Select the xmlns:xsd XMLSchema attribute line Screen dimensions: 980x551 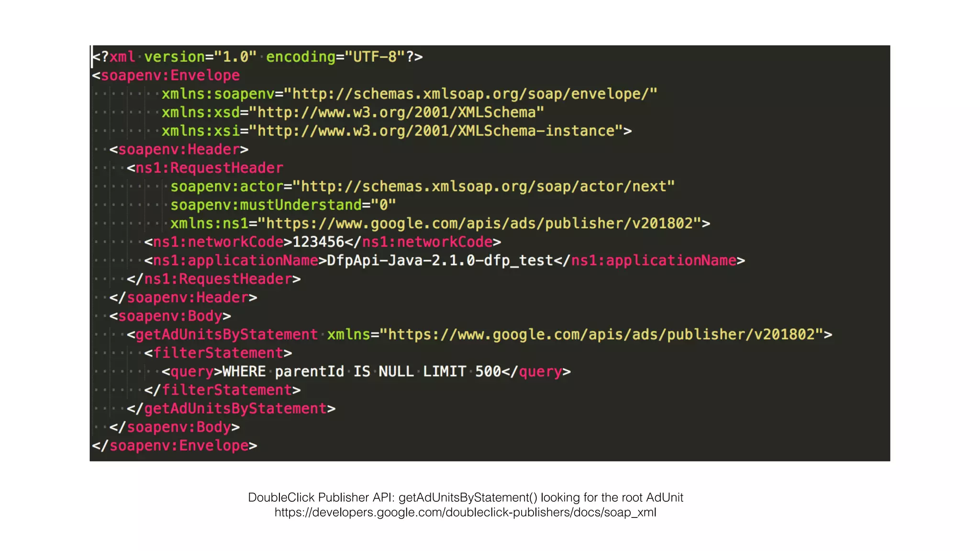(x=353, y=112)
